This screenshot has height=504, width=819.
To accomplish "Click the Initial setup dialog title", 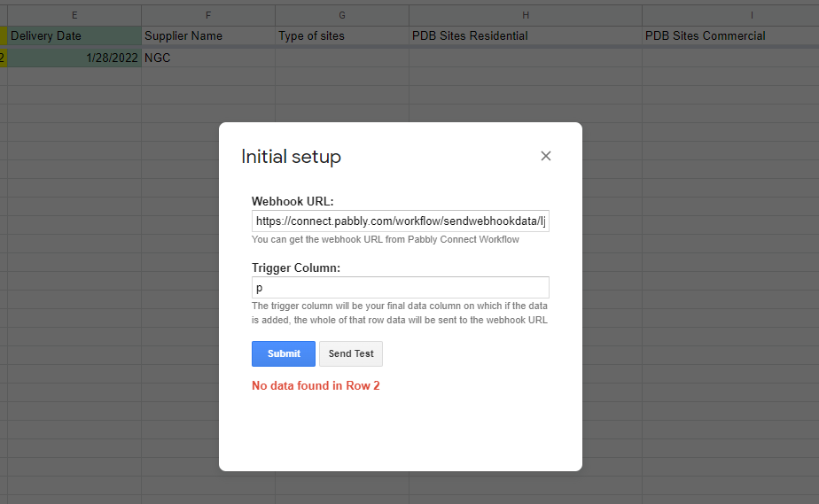I will click(x=291, y=157).
